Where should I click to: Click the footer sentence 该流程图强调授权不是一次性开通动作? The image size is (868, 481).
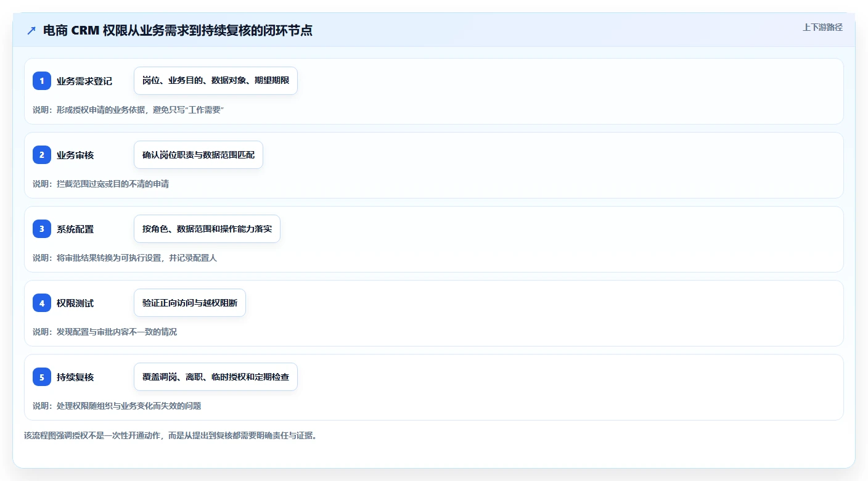coord(170,435)
